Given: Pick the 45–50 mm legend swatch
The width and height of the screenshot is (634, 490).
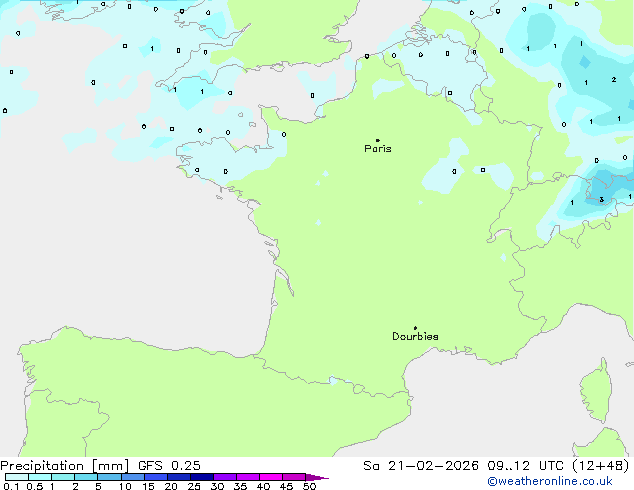Looking at the screenshot, I should point(294,477).
